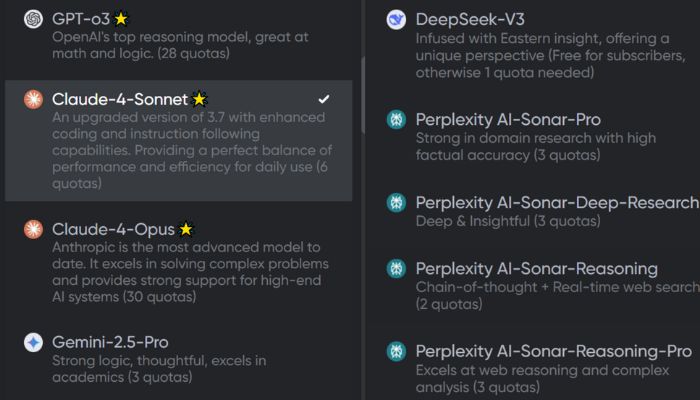
Task: Click the model list vertical scrollbar
Action: (363, 95)
